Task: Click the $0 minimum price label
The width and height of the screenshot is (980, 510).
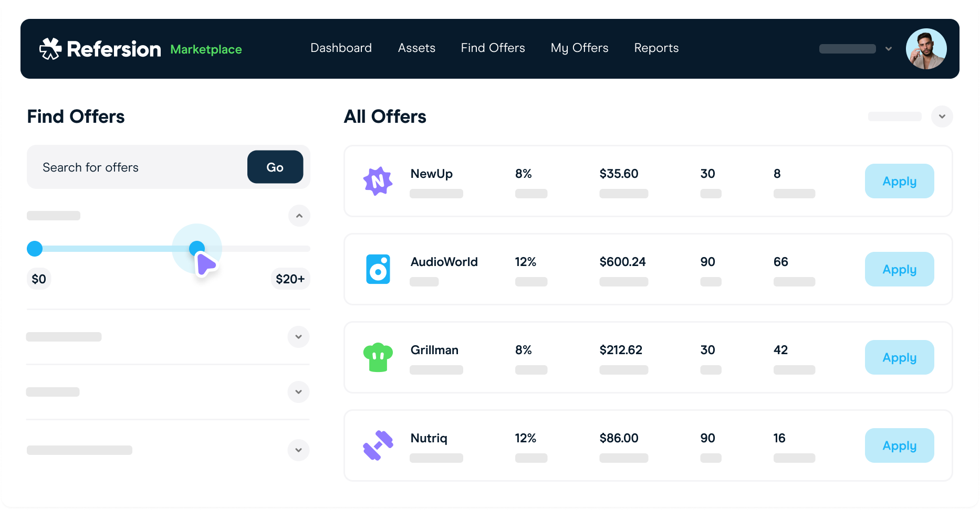Action: coord(39,279)
